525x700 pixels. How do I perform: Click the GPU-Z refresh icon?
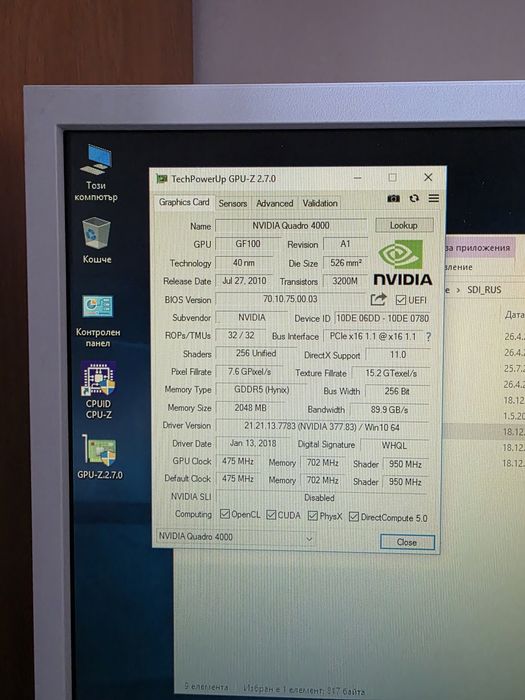(x=414, y=198)
